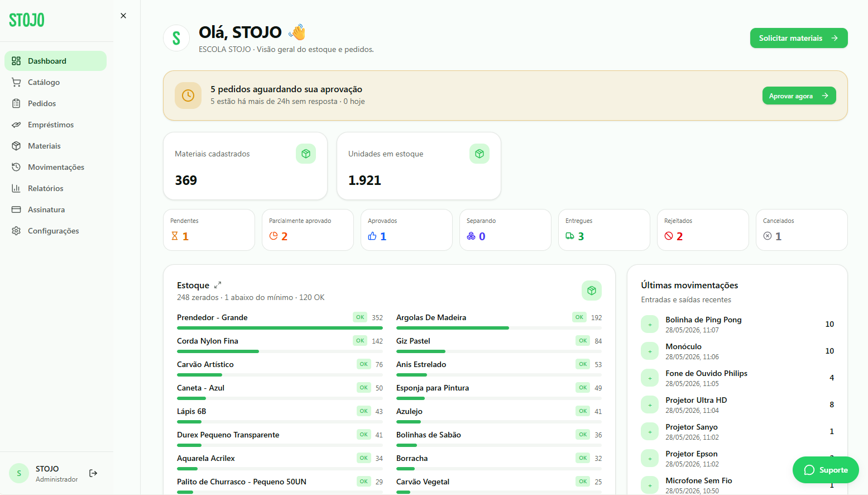Expand the Estoque panel with arrows icon
The width and height of the screenshot is (868, 495).
coord(218,285)
